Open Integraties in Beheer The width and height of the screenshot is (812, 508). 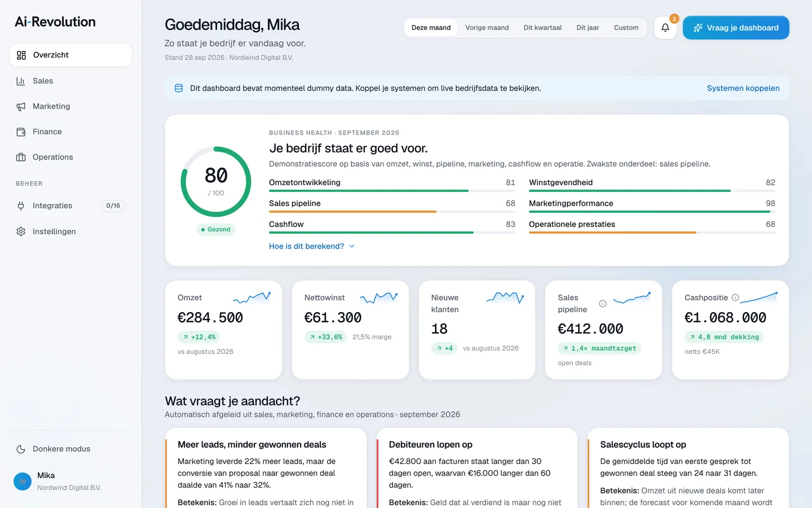(x=71, y=205)
